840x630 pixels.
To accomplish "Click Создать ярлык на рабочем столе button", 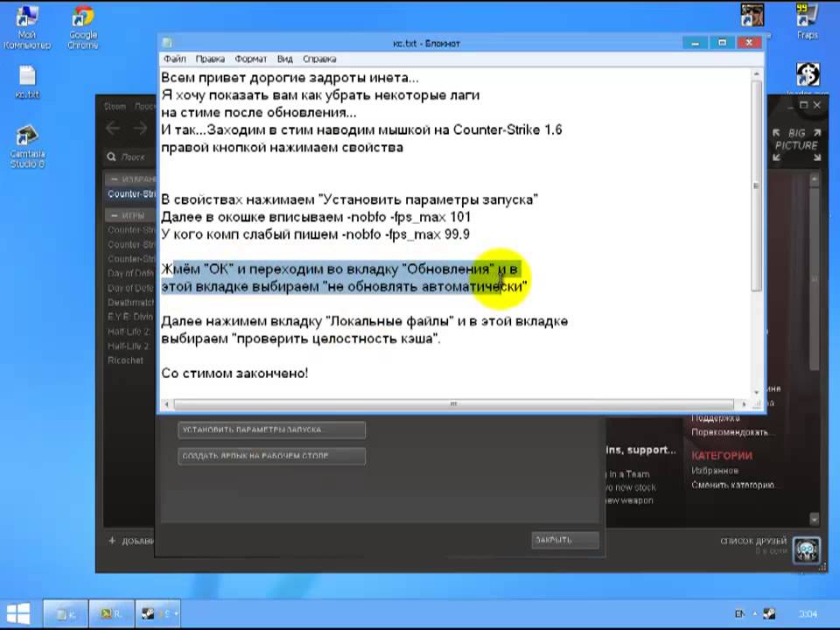I will coord(271,456).
